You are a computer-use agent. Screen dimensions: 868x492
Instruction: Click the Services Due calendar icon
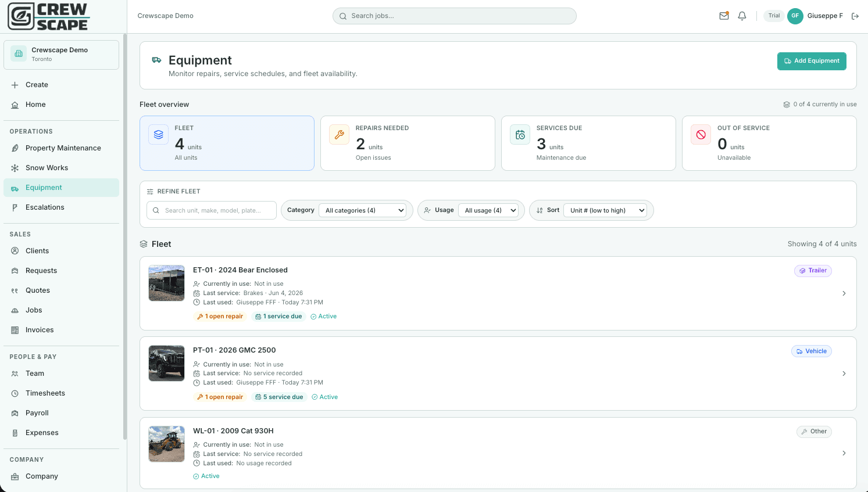point(520,135)
